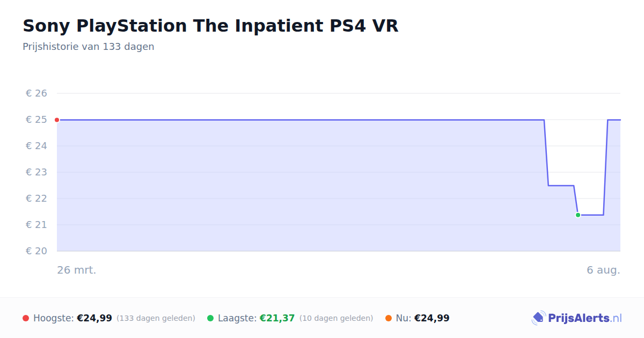
Task: Click the lowest price value €21,37
Action: [x=277, y=318]
